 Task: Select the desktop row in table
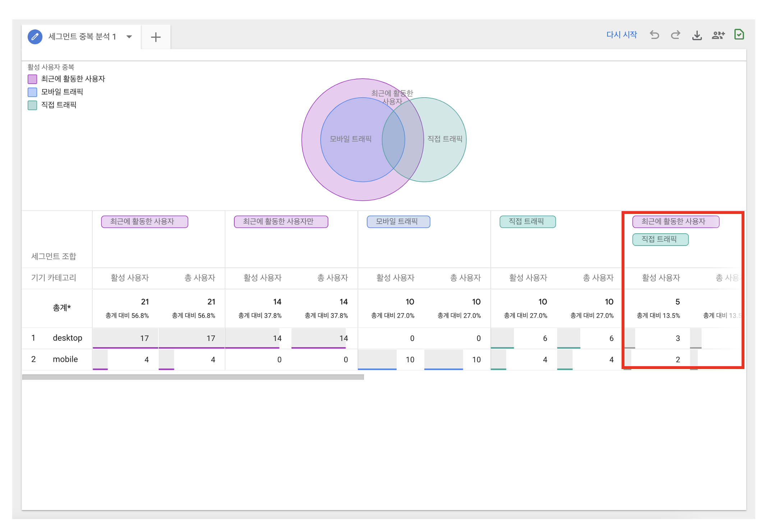[67, 338]
